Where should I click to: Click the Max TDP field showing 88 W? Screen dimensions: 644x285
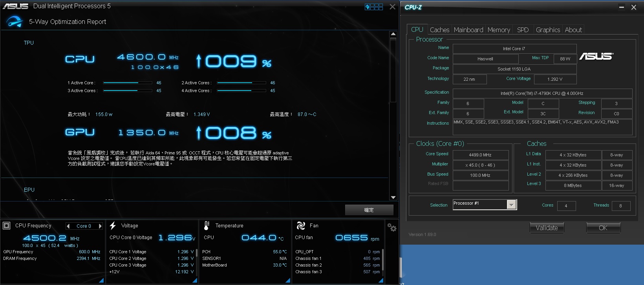coord(565,59)
